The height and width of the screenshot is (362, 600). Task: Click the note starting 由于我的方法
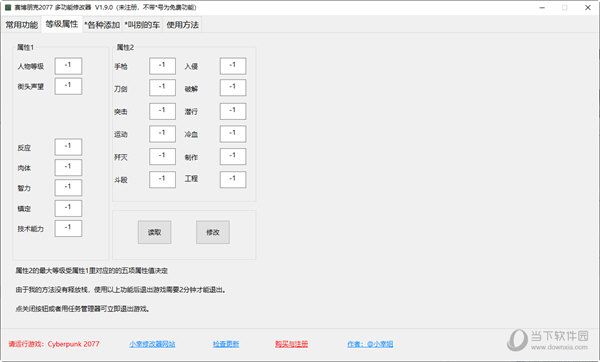click(121, 290)
